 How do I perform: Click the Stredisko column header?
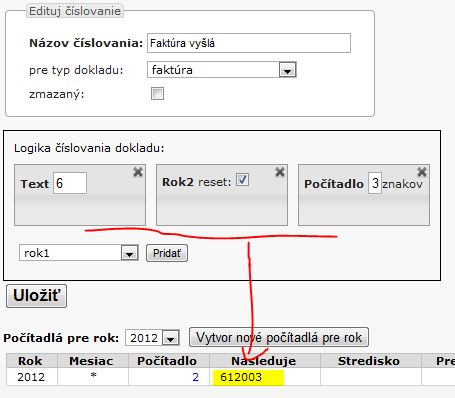[369, 361]
